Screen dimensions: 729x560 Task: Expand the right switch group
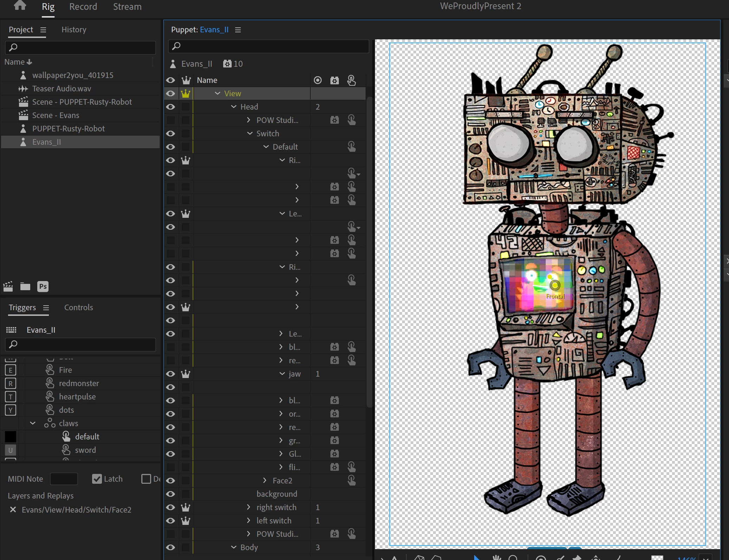(x=249, y=507)
